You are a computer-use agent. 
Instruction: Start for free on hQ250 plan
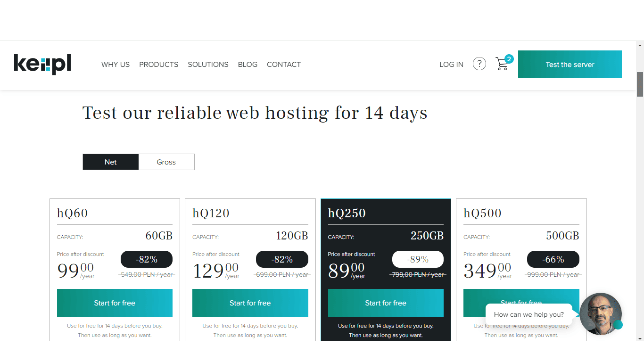click(386, 303)
